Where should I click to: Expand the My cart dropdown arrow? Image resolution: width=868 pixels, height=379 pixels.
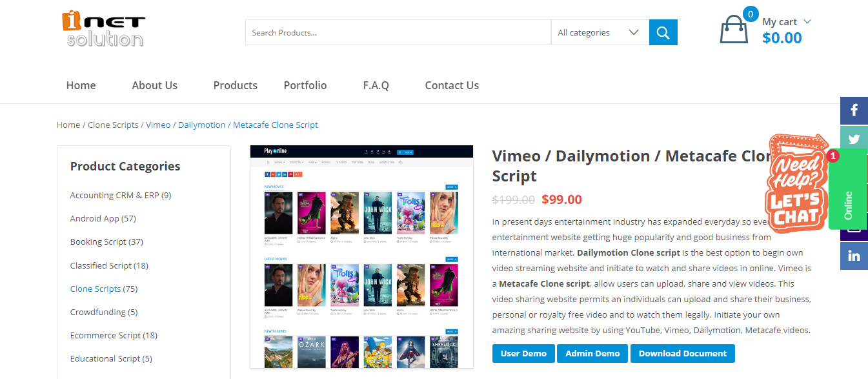807,21
